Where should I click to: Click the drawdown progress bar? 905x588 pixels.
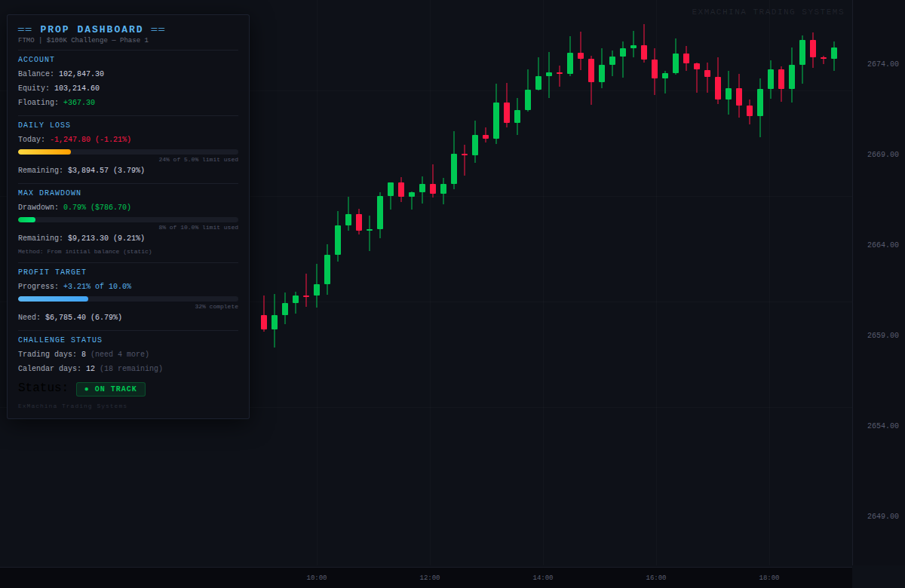pos(127,219)
